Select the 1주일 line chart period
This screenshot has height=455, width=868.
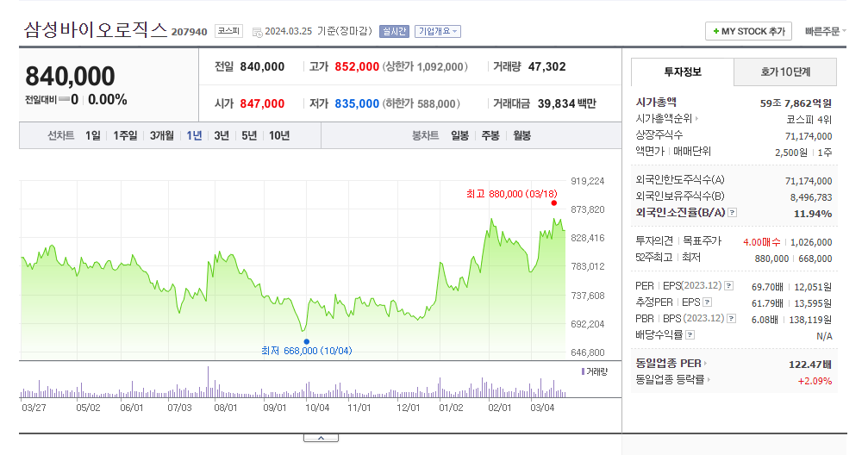[125, 135]
